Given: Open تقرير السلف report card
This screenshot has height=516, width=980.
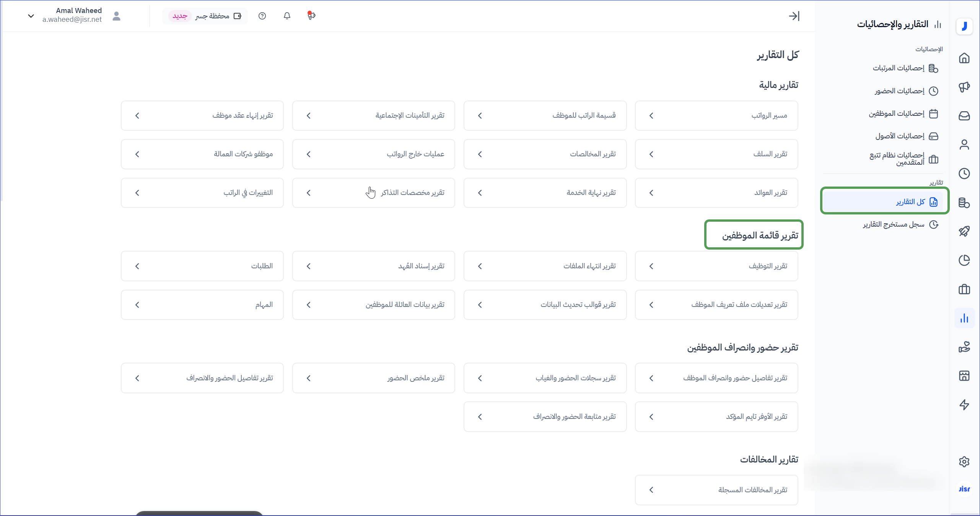Looking at the screenshot, I should [716, 154].
